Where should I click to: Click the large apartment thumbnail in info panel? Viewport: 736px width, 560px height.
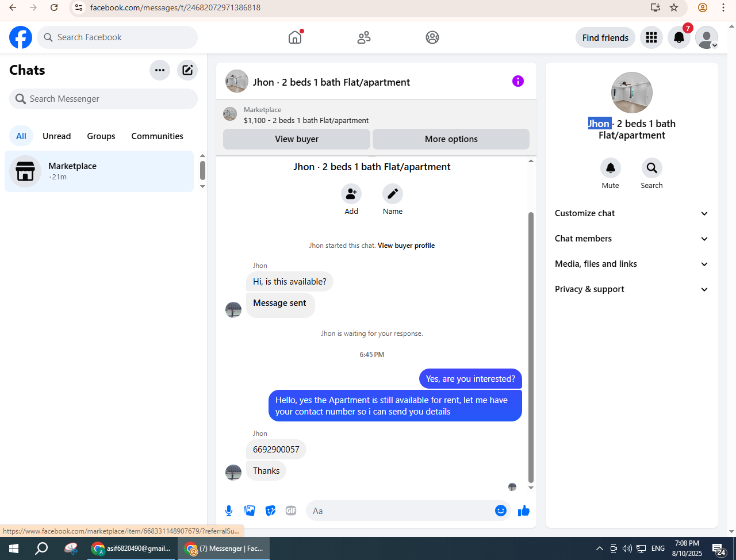coord(632,93)
